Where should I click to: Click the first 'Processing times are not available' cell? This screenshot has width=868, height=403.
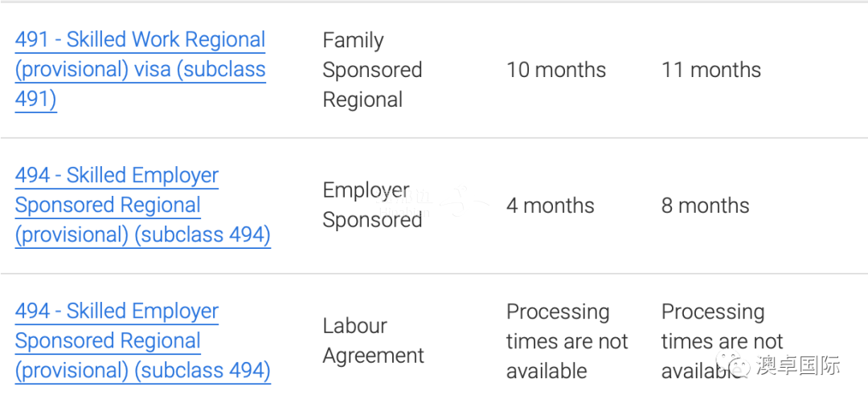pyautogui.click(x=567, y=341)
